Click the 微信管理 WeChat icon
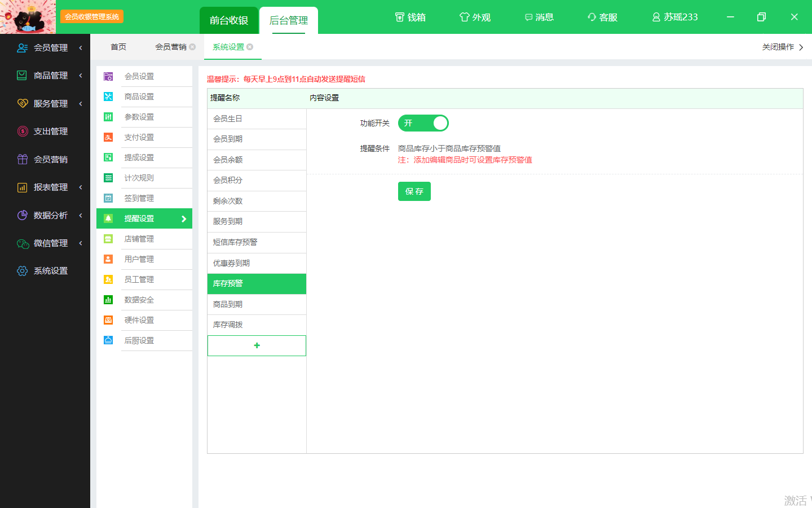812x508 pixels. tap(22, 243)
